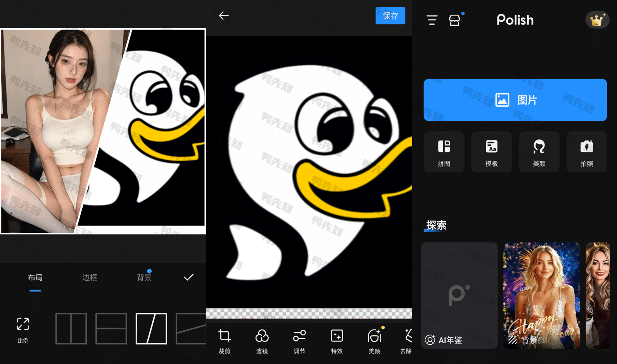Open the Filter (滤镜) tool
The image size is (617, 364).
tap(262, 341)
